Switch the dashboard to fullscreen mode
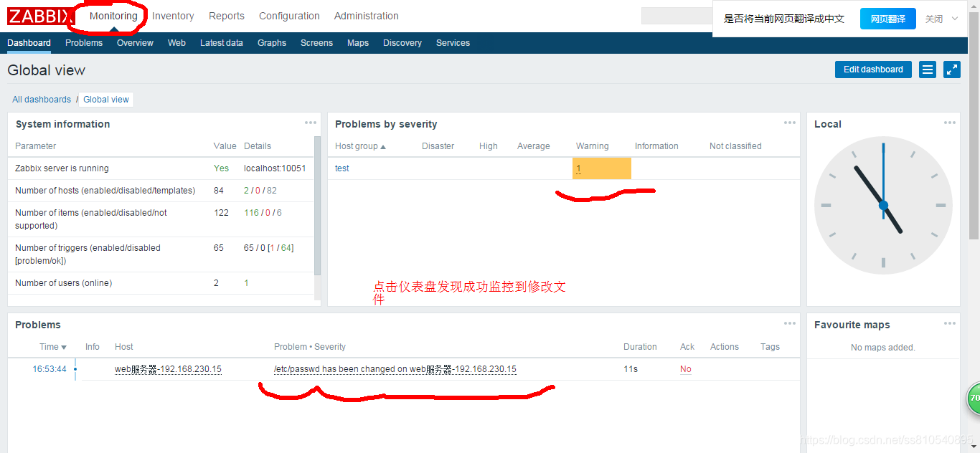The image size is (980, 453). pyautogui.click(x=952, y=70)
